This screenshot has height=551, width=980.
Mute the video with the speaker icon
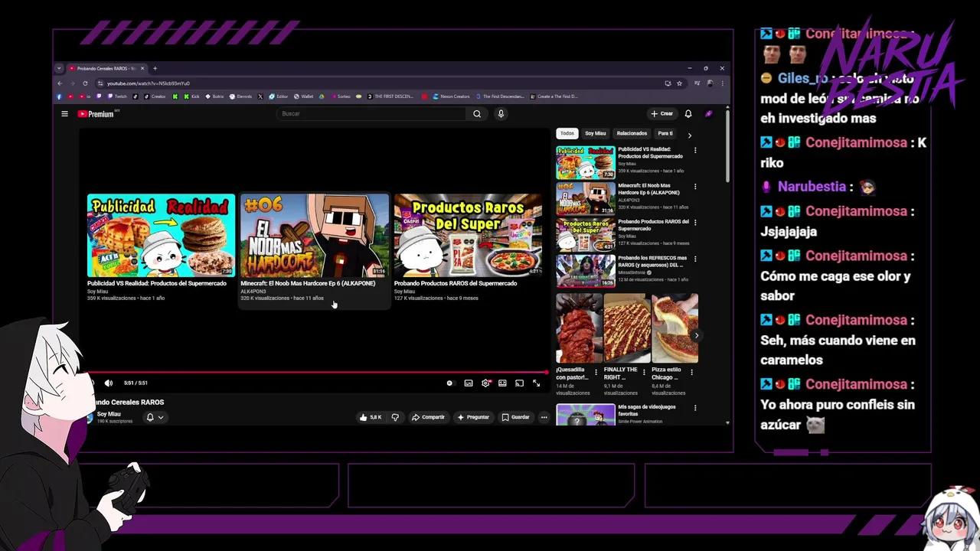click(109, 383)
